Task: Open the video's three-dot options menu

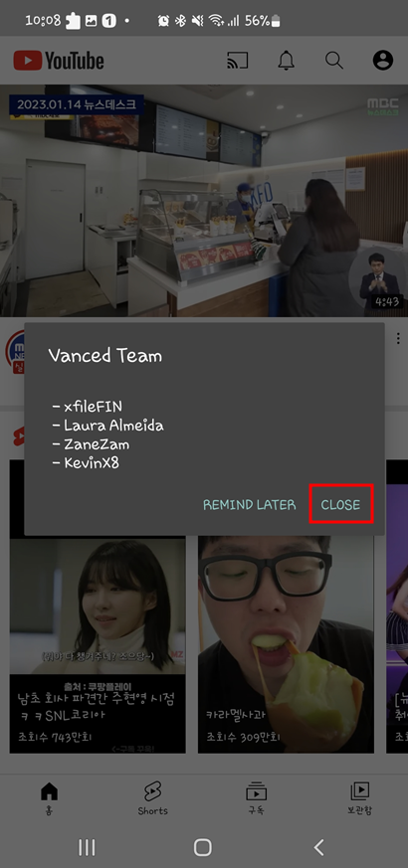Action: 397,338
